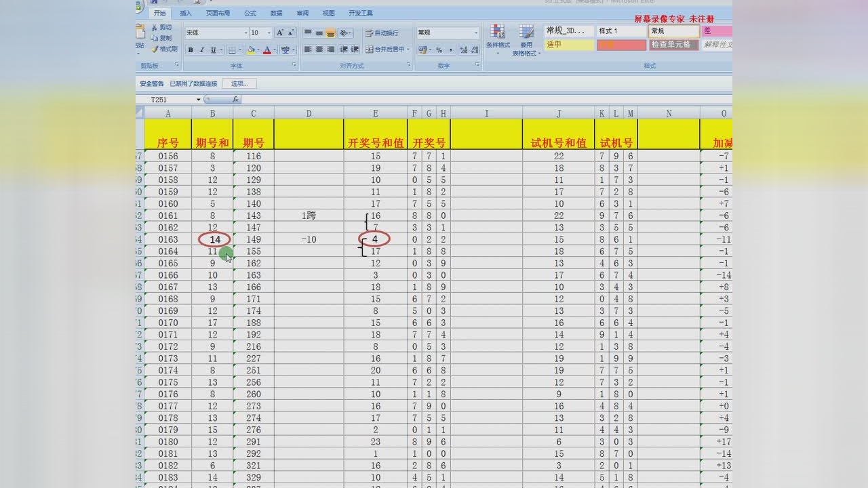Click the text orientation icon
The image size is (868, 488).
[344, 33]
